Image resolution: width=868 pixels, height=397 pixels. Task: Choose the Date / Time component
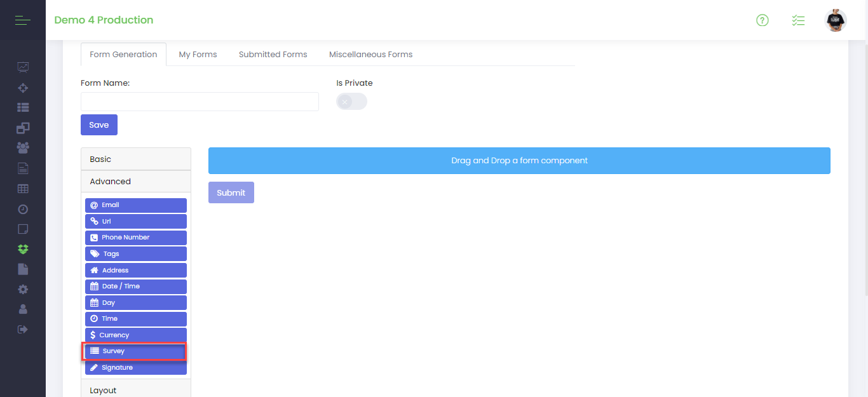tap(136, 286)
